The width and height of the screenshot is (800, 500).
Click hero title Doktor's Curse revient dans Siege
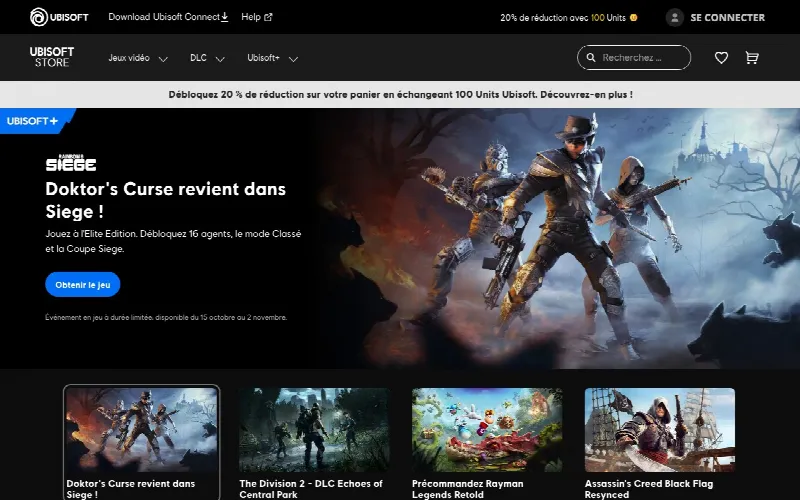[165, 200]
